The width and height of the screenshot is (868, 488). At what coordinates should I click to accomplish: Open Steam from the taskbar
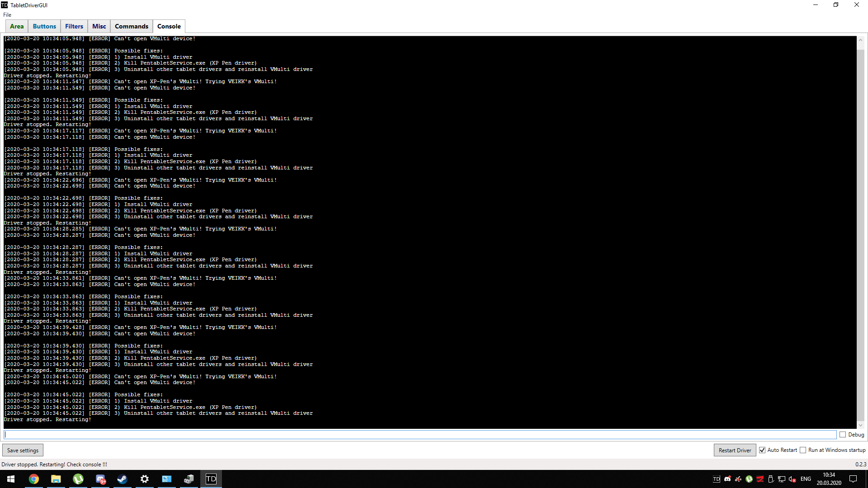point(123,479)
